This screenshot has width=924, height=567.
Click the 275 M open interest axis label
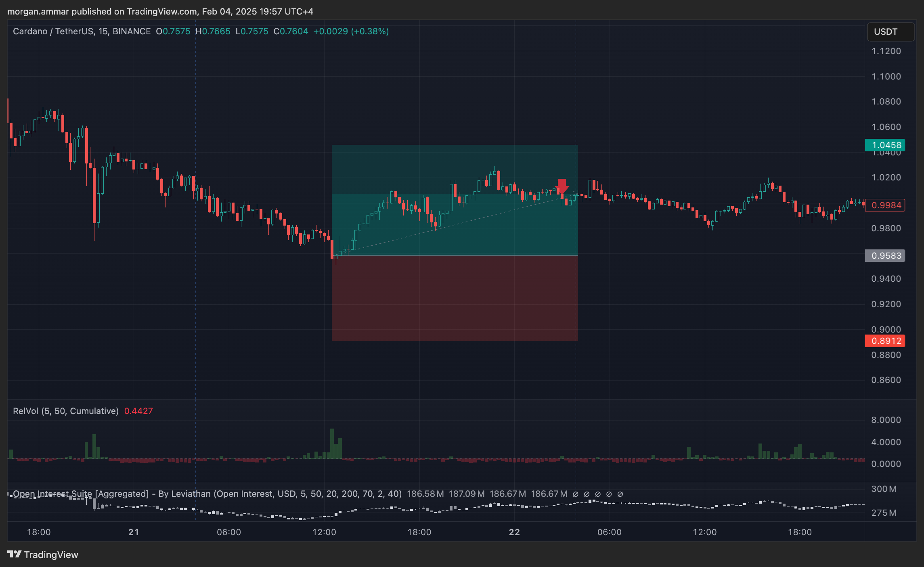884,513
